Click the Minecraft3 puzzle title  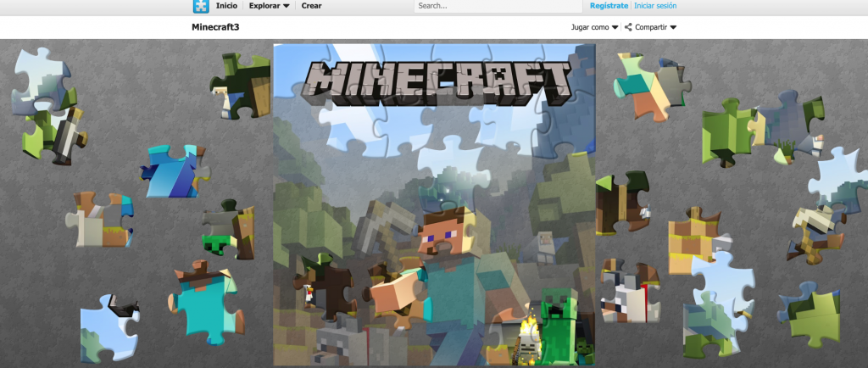(215, 27)
